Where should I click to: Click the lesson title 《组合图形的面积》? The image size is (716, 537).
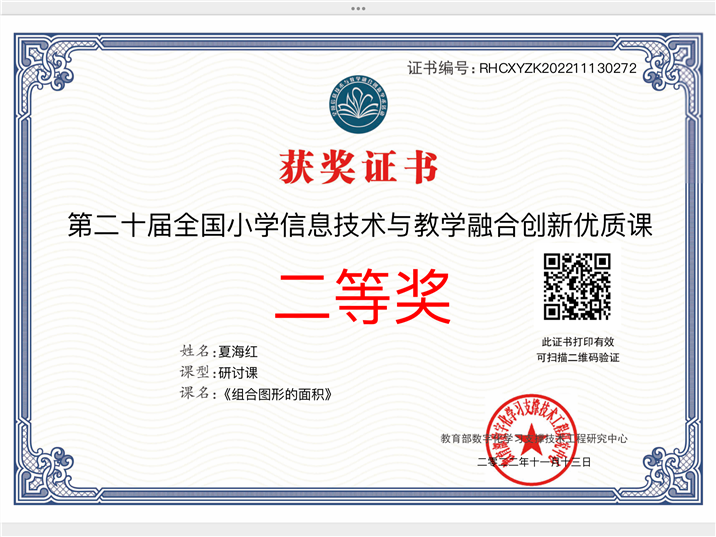point(277,394)
